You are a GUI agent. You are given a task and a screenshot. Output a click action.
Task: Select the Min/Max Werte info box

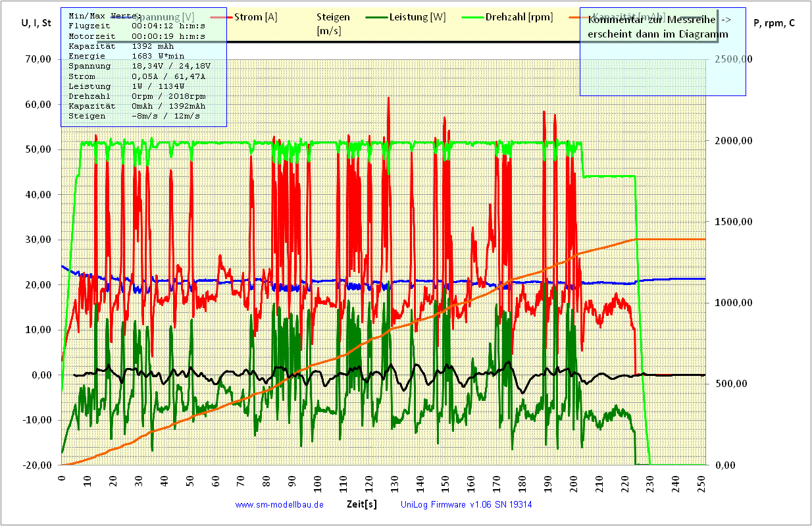[144, 66]
